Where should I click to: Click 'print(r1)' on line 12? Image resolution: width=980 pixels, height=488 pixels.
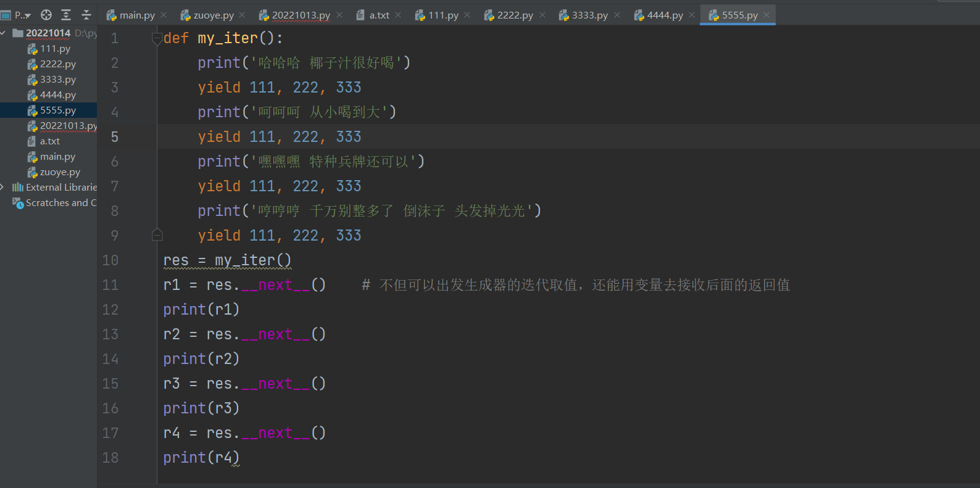tap(201, 310)
